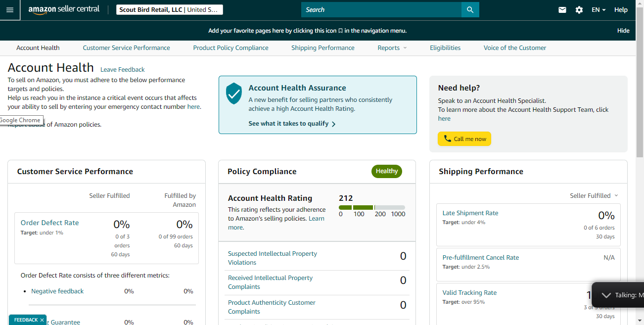Viewport: 644px width, 325px height.
Task: Open Suspected Intellectual Property Violations
Action: coord(273,258)
